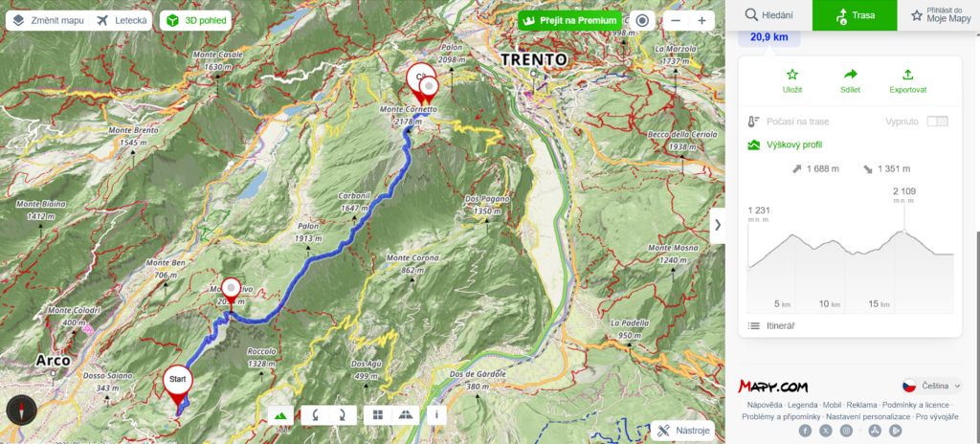Rotate the map view counterclockwise

(x=315, y=415)
